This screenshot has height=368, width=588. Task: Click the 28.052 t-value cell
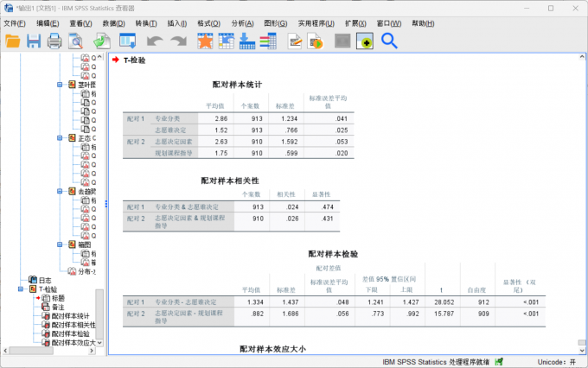pyautogui.click(x=444, y=302)
